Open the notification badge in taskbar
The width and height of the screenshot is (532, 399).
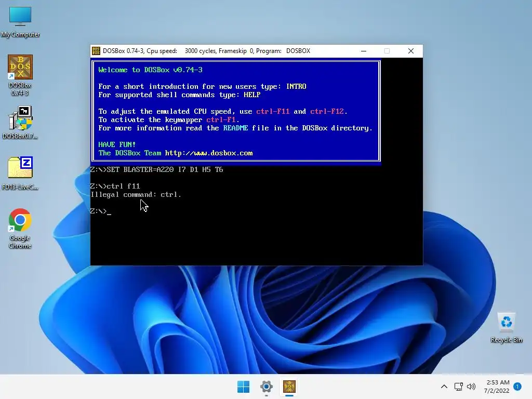pos(517,387)
